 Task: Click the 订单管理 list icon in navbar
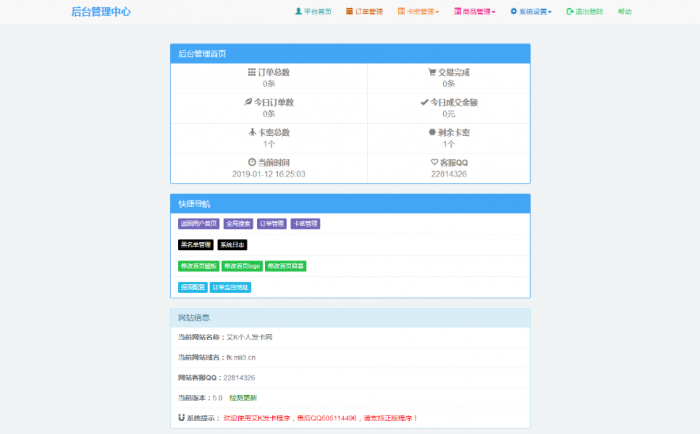(x=350, y=12)
